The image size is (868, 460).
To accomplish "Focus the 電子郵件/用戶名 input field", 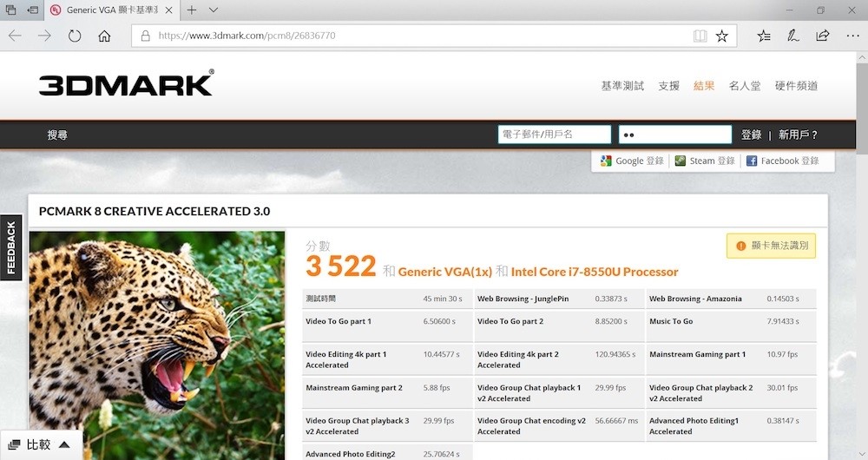I will [x=554, y=135].
